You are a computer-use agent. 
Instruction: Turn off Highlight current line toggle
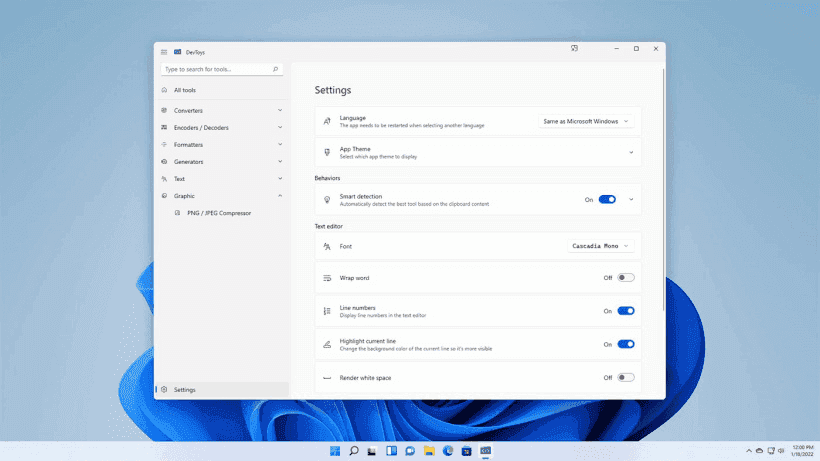[625, 344]
